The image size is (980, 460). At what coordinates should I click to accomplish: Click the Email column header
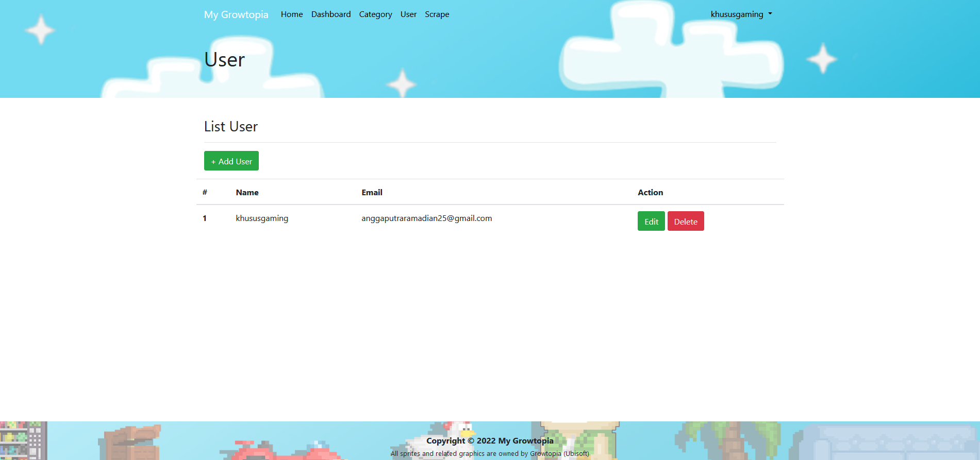coord(372,192)
